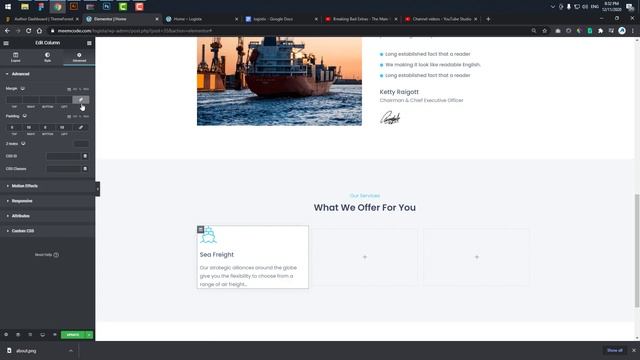Open the History icon
The height and width of the screenshot is (360, 640).
click(30, 335)
